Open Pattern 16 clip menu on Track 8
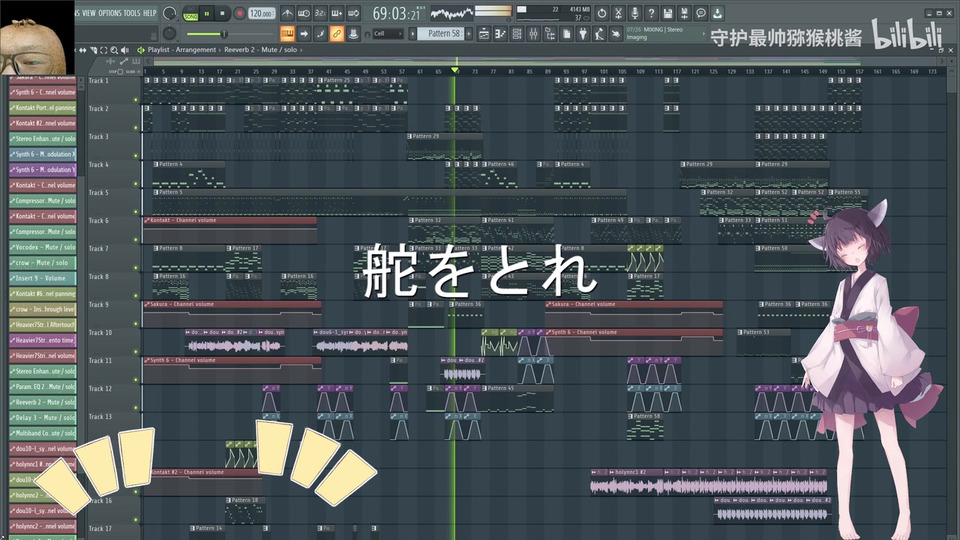This screenshot has width=960, height=540. pyautogui.click(x=156, y=276)
